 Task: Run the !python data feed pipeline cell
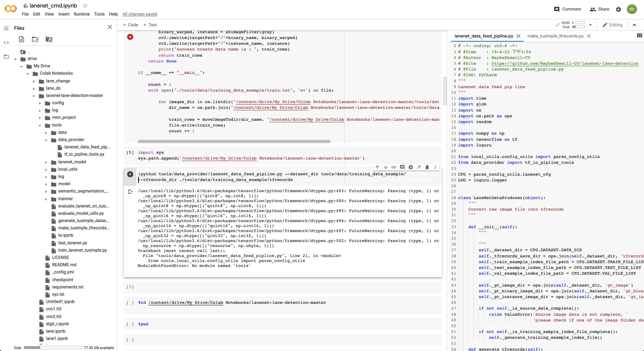point(130,174)
